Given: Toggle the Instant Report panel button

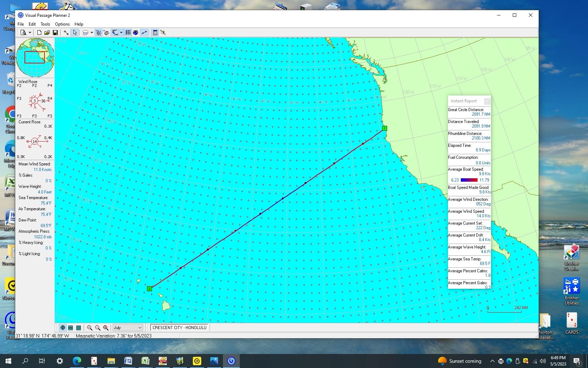Looking at the screenshot, I should pyautogui.click(x=155, y=33).
